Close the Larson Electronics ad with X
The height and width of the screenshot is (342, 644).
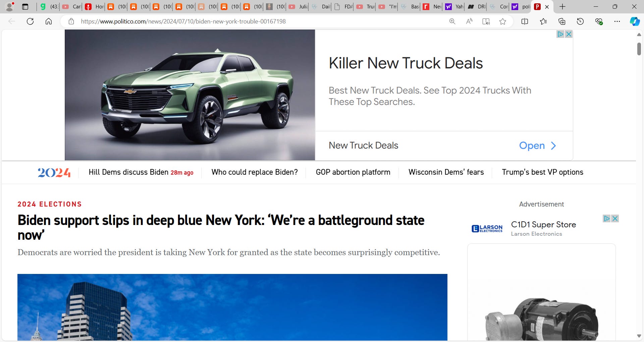pos(615,218)
